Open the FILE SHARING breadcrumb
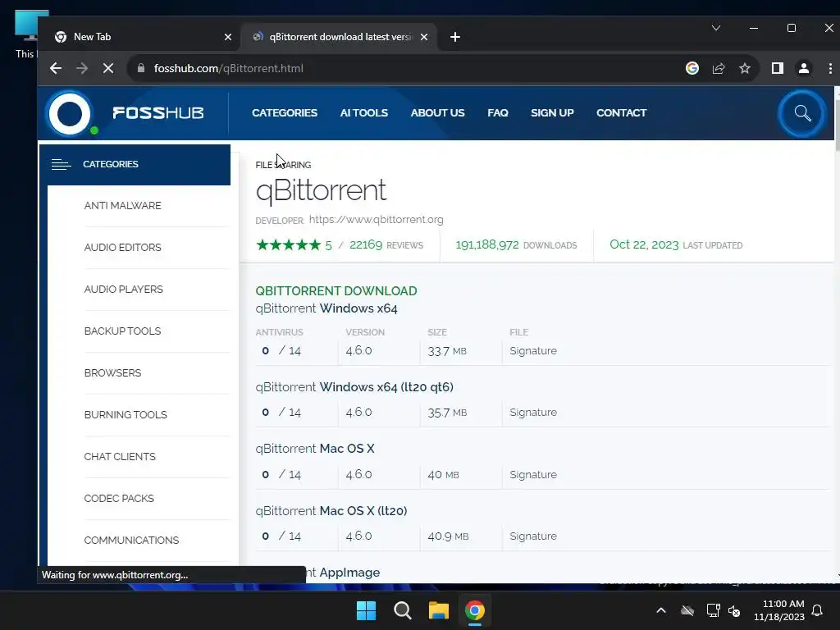 283,165
